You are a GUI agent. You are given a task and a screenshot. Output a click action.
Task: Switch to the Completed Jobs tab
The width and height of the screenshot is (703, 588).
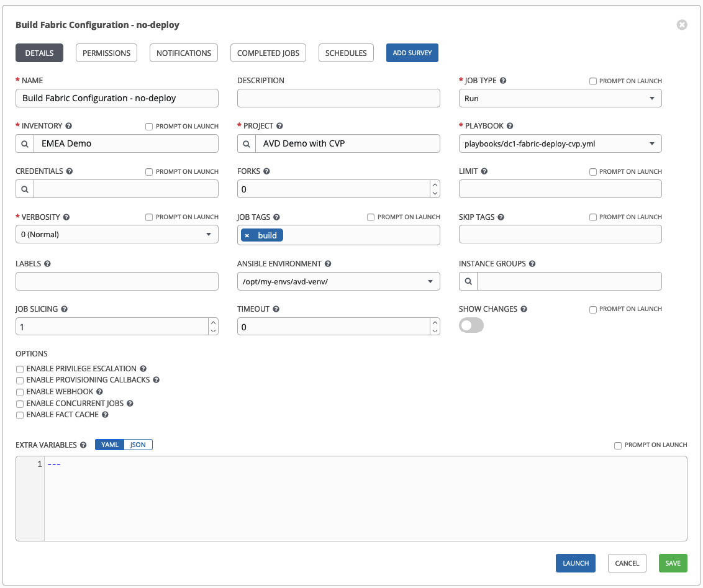tap(268, 53)
